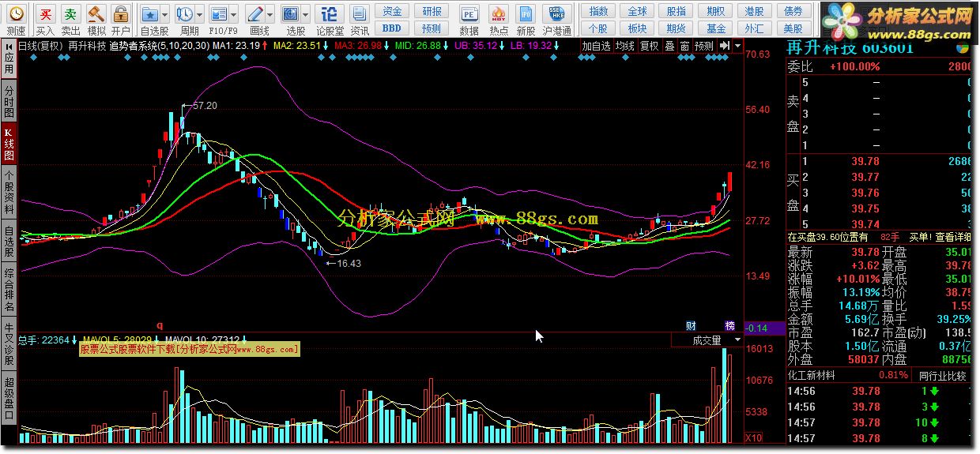Click the 买单! 查看详细 link
This screenshot has height=454, width=980.
pos(940,236)
